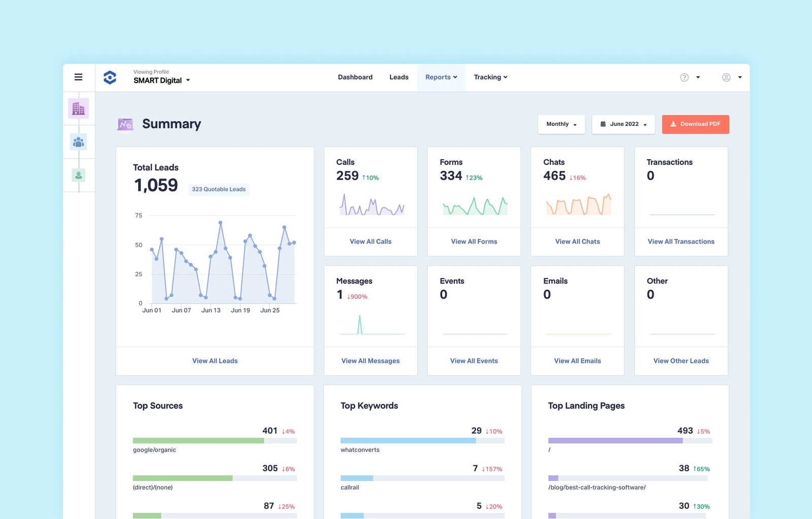The width and height of the screenshot is (812, 519).
Task: Open the user account avatar icon
Action: (x=726, y=78)
